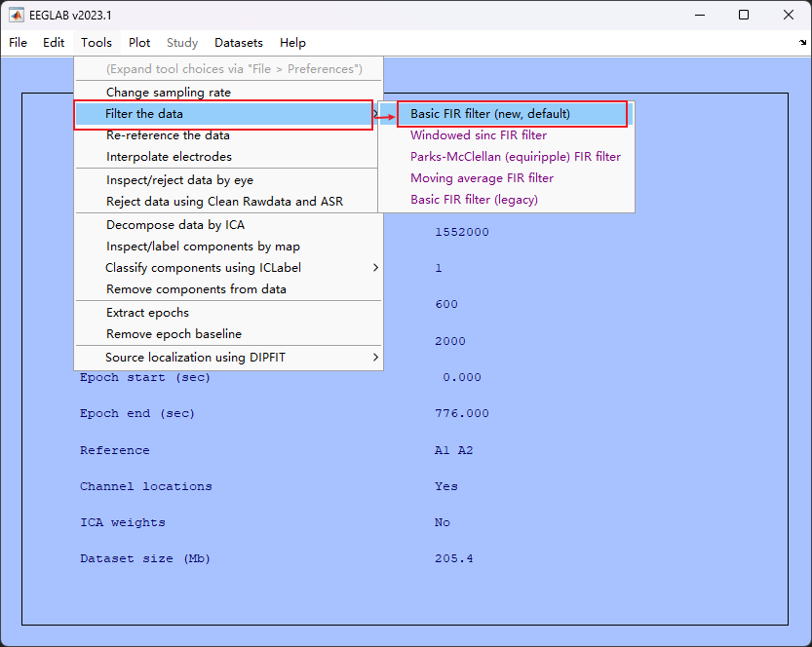Open the Datasets menu
The width and height of the screenshot is (812, 647).
coord(239,43)
